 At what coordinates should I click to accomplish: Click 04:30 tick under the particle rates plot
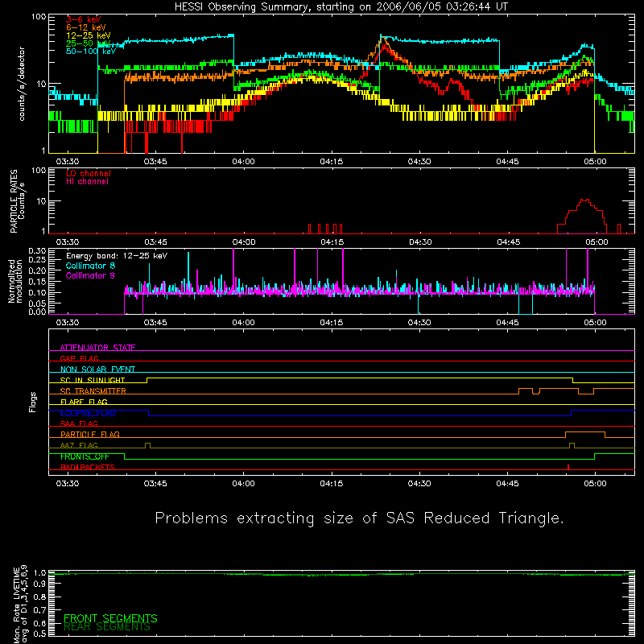(420, 242)
